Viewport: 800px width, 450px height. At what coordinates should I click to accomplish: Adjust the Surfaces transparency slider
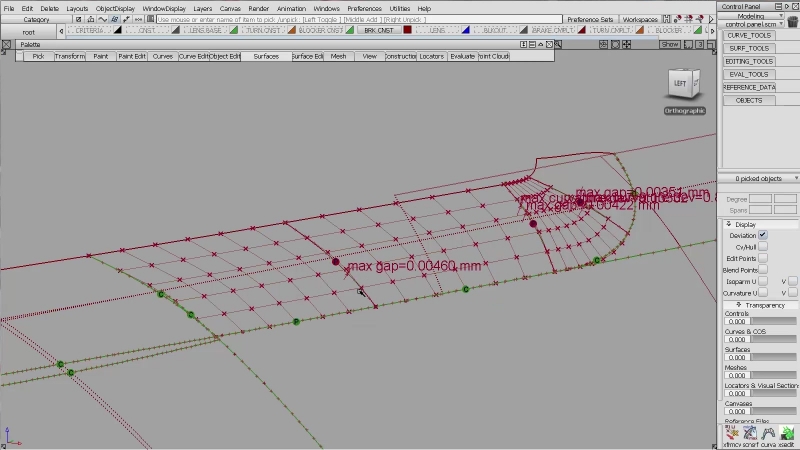click(773, 357)
